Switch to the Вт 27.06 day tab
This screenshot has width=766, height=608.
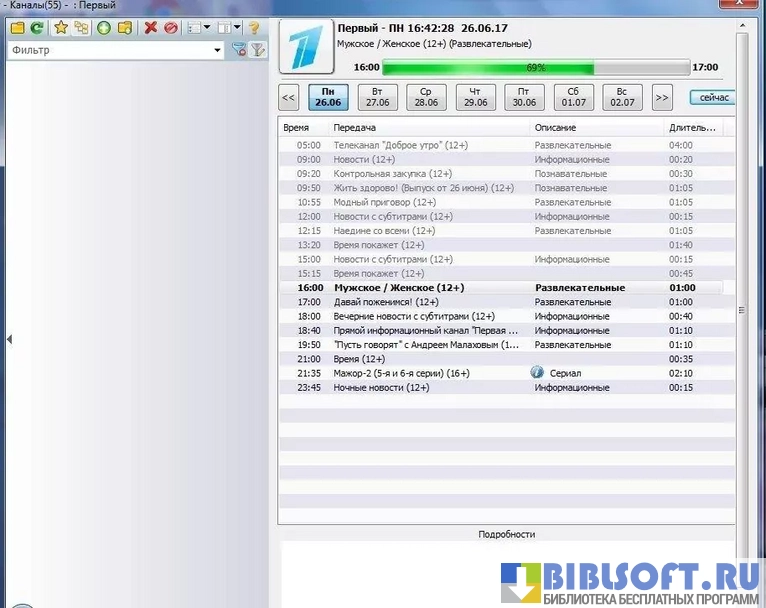click(377, 97)
